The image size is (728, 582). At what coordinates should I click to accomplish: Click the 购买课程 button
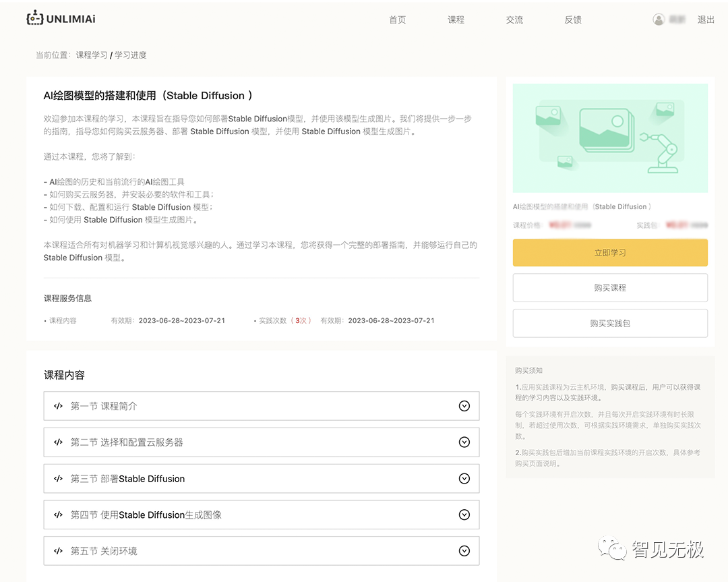click(x=610, y=288)
